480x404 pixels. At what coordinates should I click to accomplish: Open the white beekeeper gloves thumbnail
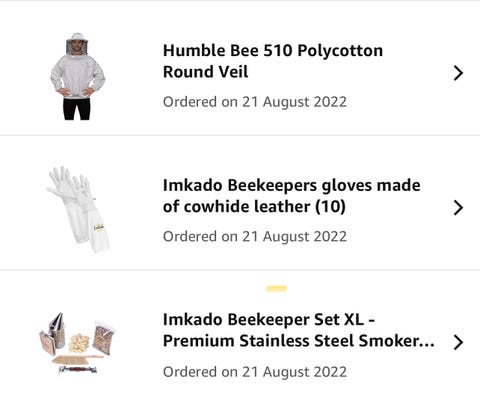click(x=79, y=210)
